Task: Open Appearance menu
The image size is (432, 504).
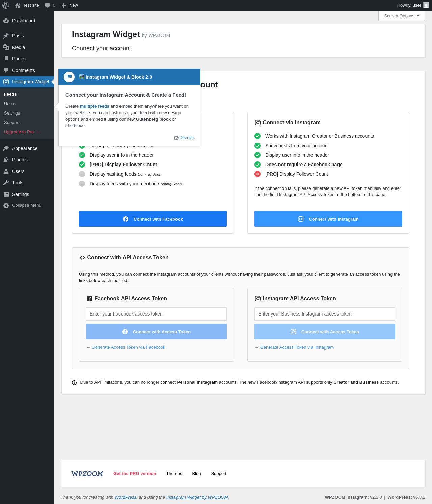Action: pyautogui.click(x=27, y=148)
